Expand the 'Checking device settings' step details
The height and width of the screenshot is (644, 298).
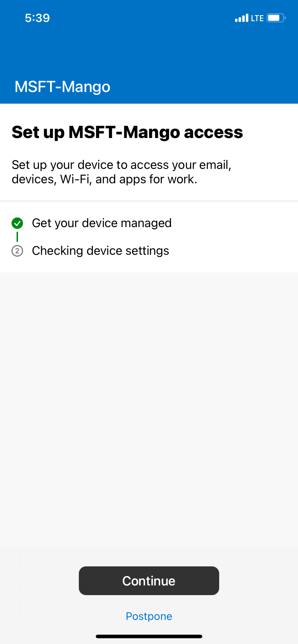click(100, 250)
